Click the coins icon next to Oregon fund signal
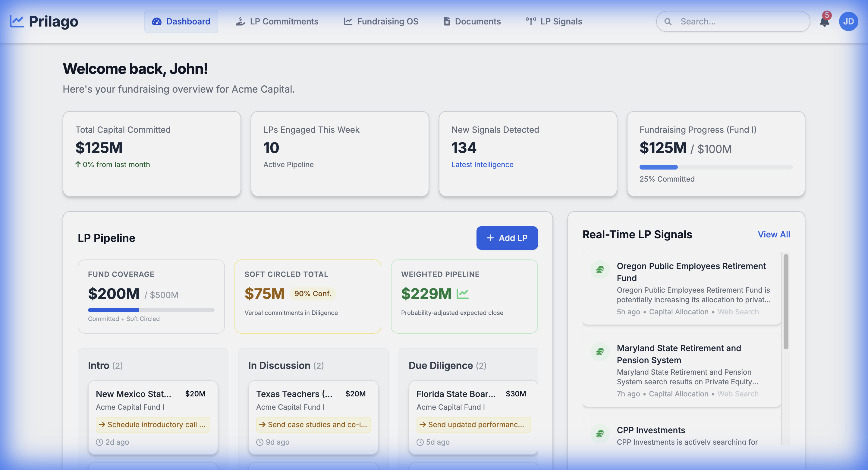The height and width of the screenshot is (470, 868). click(599, 269)
